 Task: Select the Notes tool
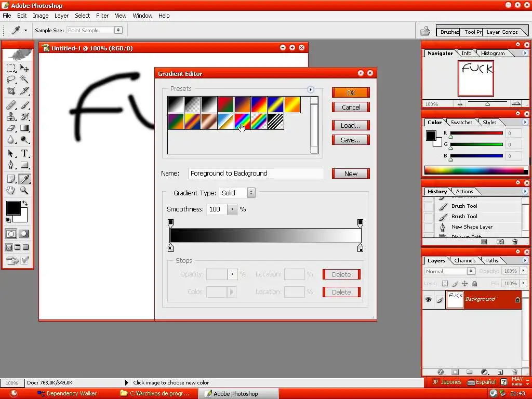(11, 179)
